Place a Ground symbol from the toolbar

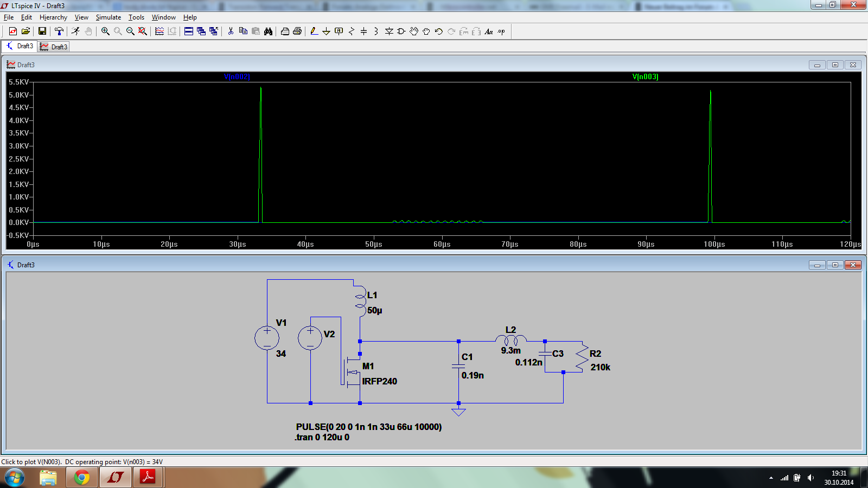point(327,31)
